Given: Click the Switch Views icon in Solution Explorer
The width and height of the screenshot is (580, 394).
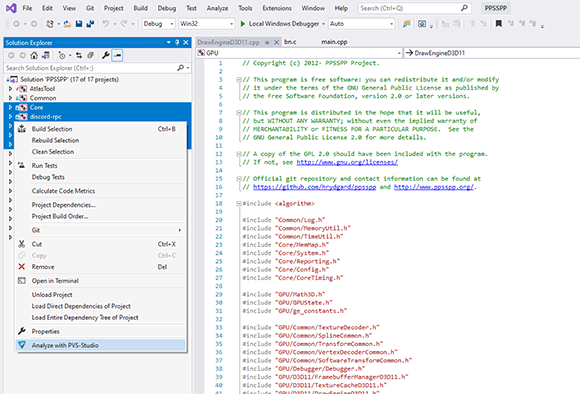Looking at the screenshot, I should (45, 55).
